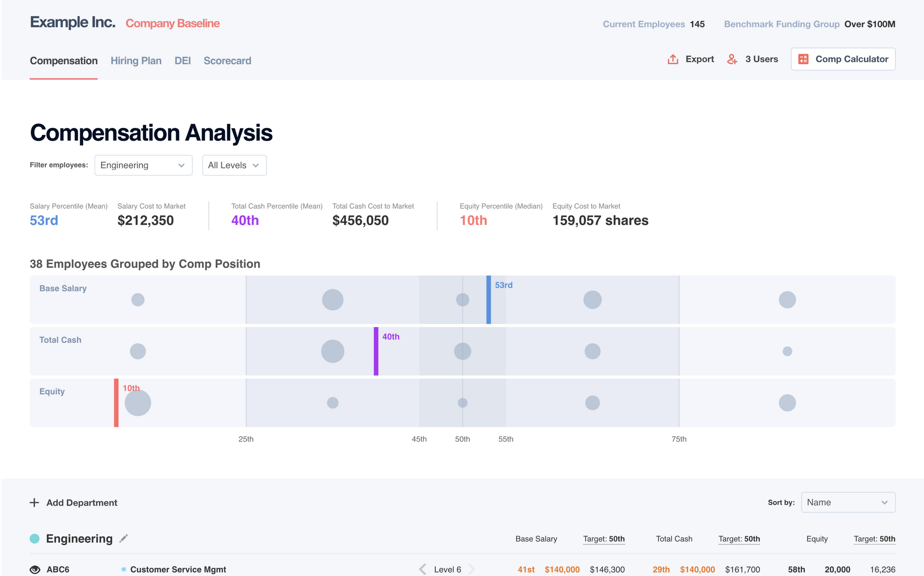This screenshot has width=924, height=576.
Task: Click the blue 53rd Base Salary marker
Action: (488, 300)
